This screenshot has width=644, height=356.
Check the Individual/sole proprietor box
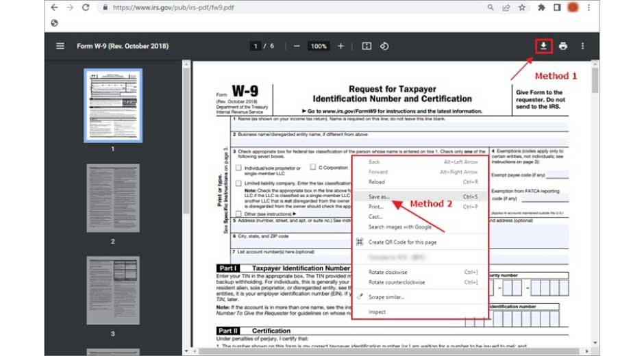click(x=238, y=168)
